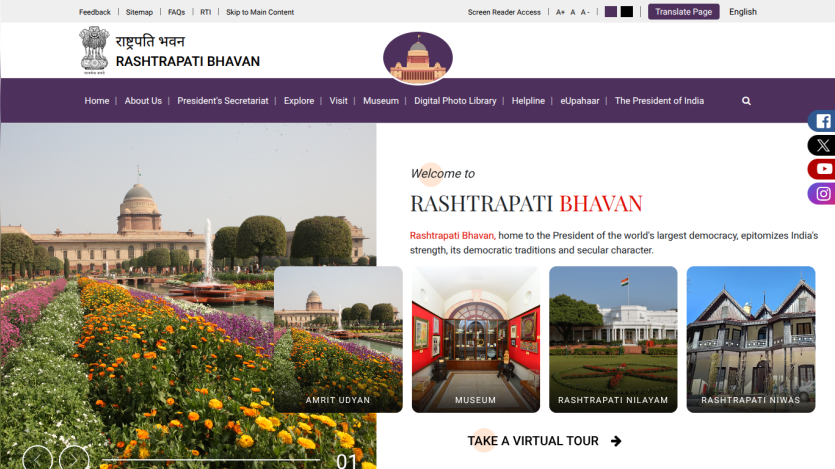Click the Translate Page button
The height and width of the screenshot is (469, 835).
click(x=684, y=12)
